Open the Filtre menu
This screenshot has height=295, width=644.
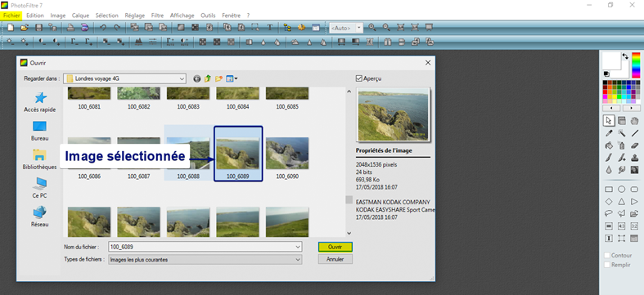[157, 16]
